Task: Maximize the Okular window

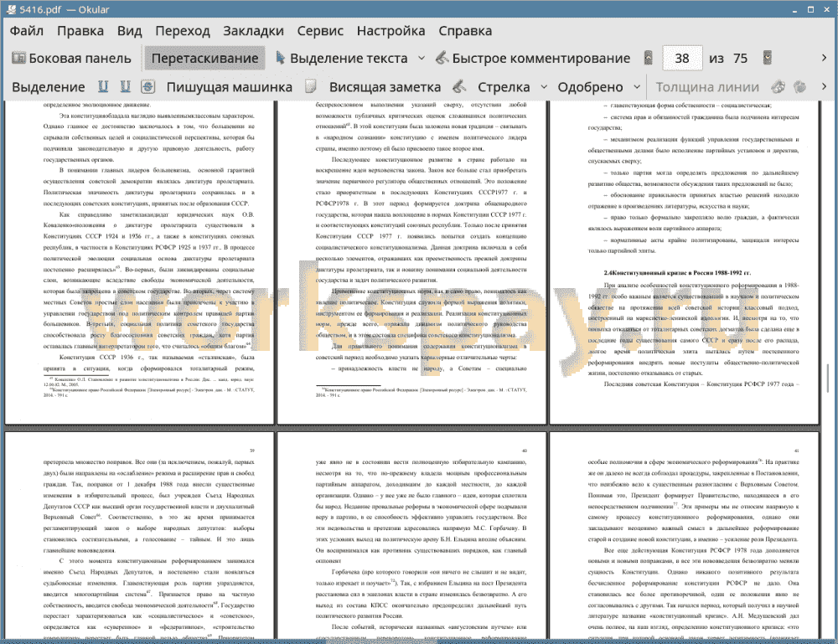Action: tap(810, 9)
